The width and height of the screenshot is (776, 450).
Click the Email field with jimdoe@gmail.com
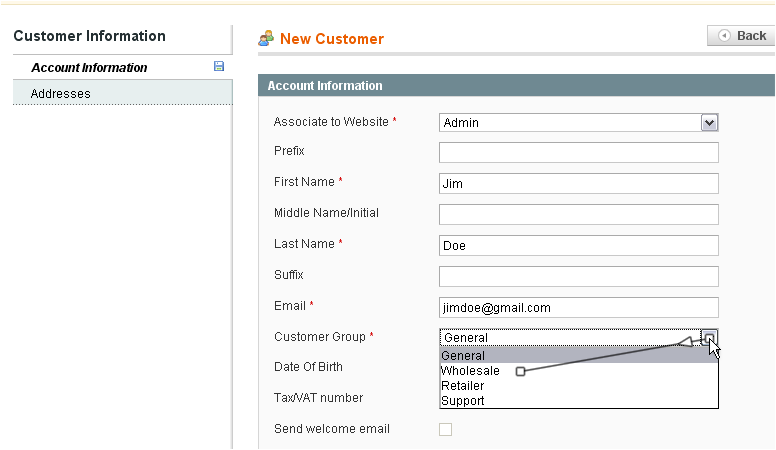pos(579,307)
